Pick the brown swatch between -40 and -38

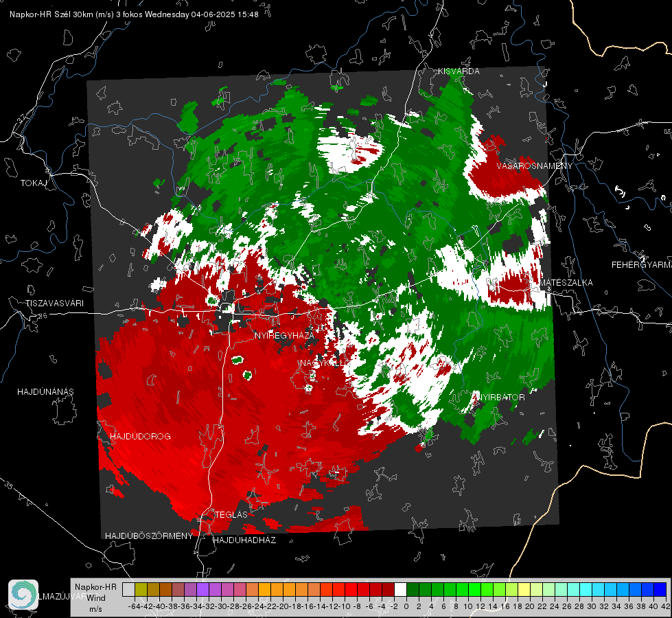[165, 589]
